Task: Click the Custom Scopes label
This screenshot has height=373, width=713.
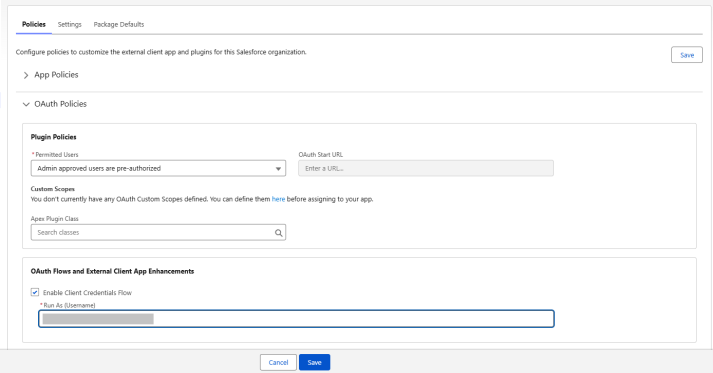Action: pyautogui.click(x=53, y=189)
